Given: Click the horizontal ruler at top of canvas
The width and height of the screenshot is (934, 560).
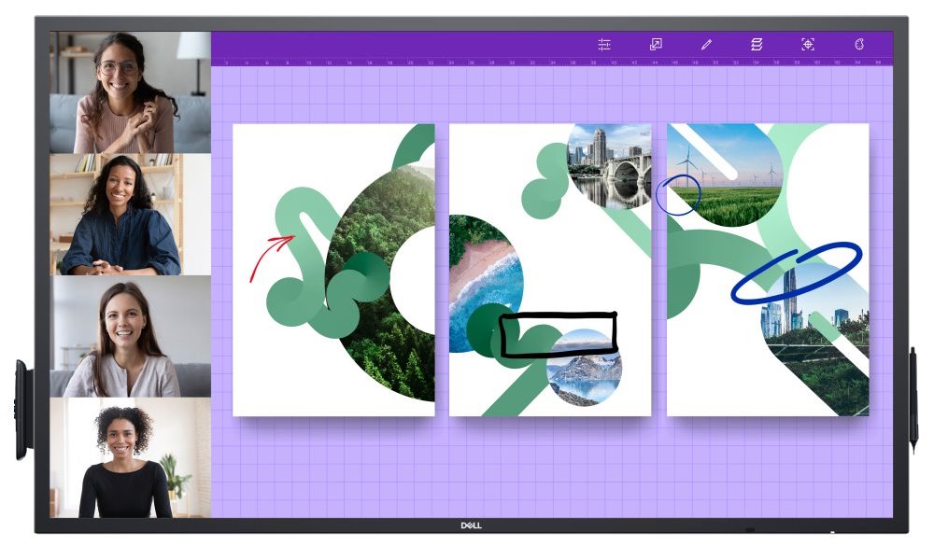Looking at the screenshot, I should pyautogui.click(x=551, y=63).
